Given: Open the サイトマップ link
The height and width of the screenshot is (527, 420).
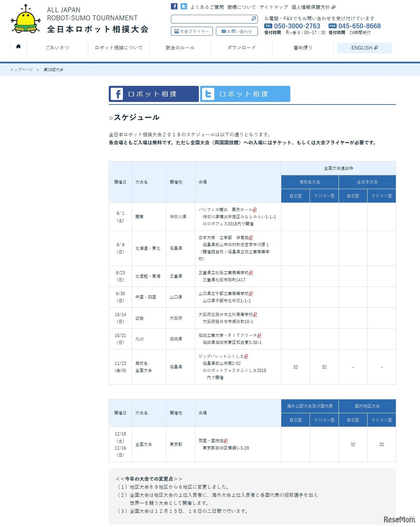Looking at the screenshot, I should (274, 7).
